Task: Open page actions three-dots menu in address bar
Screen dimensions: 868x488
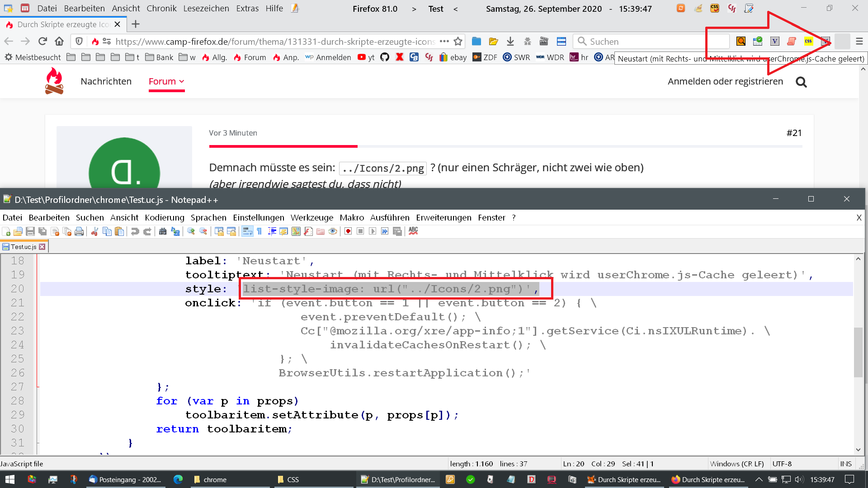Action: pos(444,42)
